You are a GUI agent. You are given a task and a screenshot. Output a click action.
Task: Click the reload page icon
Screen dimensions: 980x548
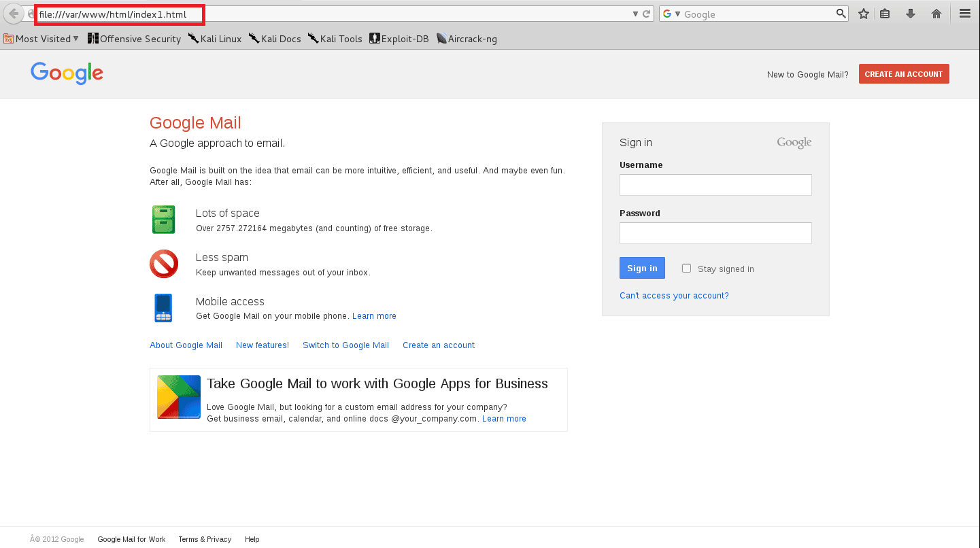(646, 13)
